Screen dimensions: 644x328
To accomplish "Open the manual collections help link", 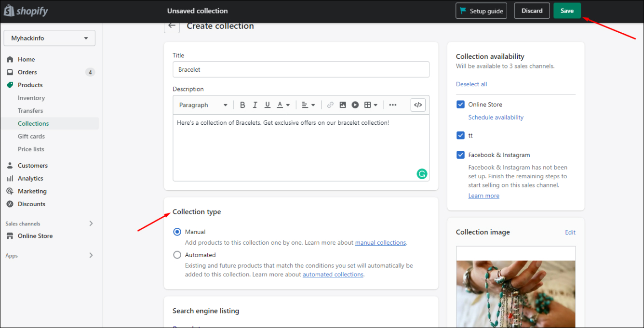I will point(380,242).
